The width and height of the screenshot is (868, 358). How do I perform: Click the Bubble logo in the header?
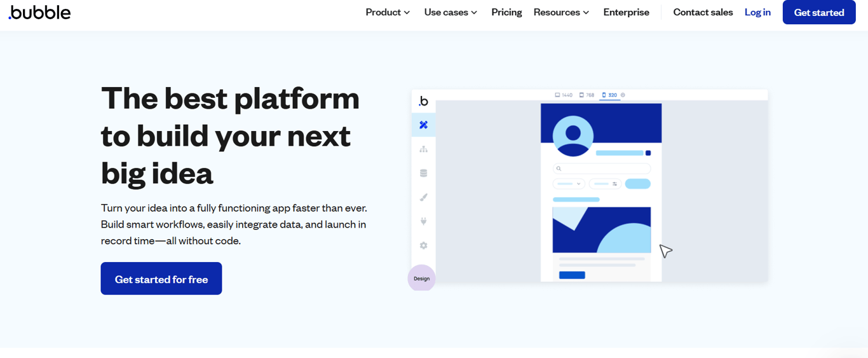[39, 12]
